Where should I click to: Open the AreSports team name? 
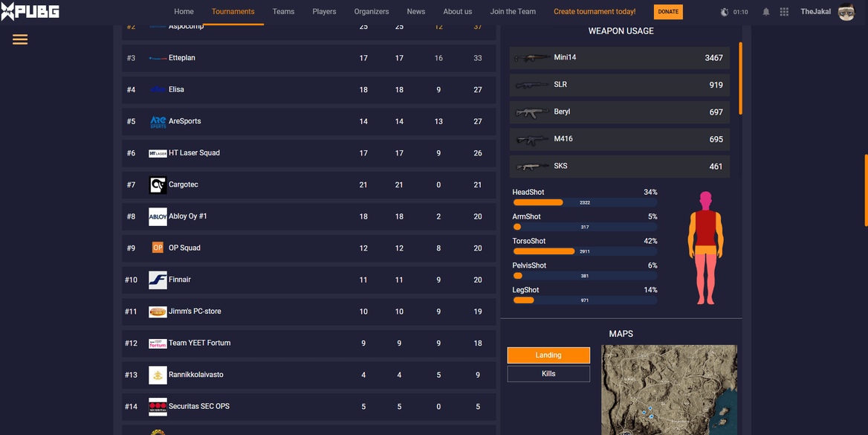tap(185, 121)
